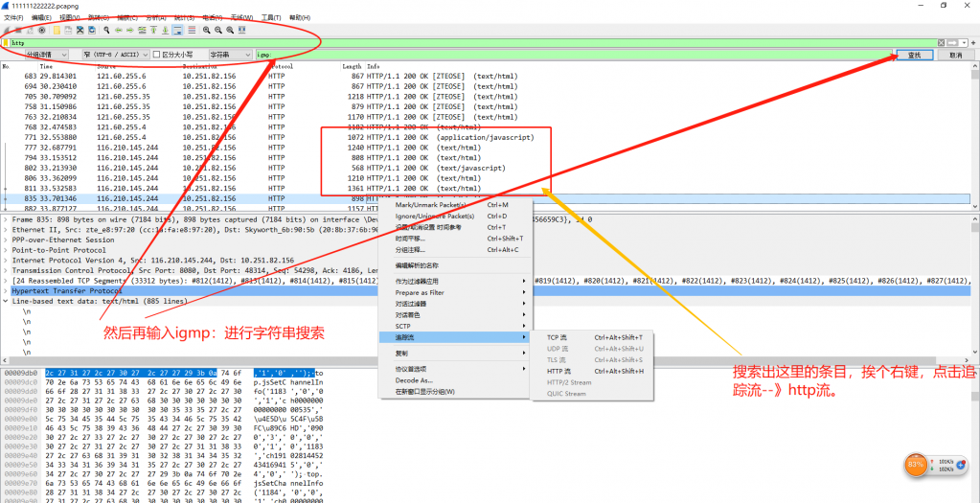980x503 pixels.
Task: Click the plus icon to add filter button
Action: (972, 43)
